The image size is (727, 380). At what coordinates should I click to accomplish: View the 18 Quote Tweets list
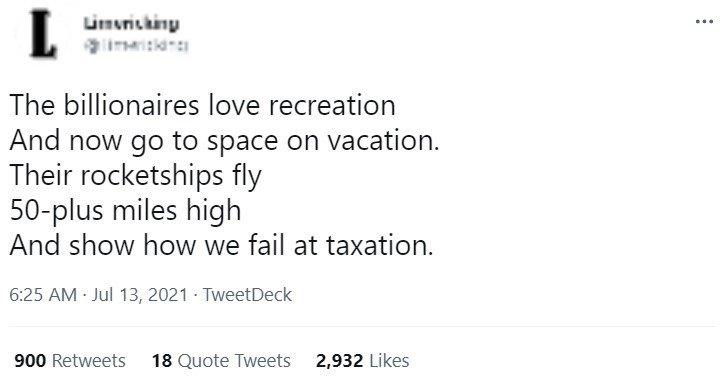pos(221,361)
